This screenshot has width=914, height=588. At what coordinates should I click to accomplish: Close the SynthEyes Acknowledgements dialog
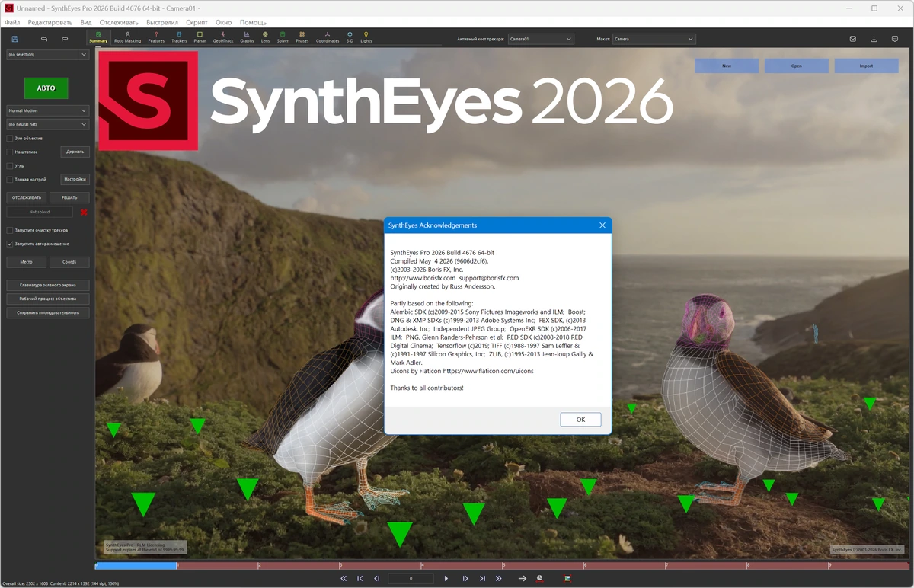pos(602,225)
